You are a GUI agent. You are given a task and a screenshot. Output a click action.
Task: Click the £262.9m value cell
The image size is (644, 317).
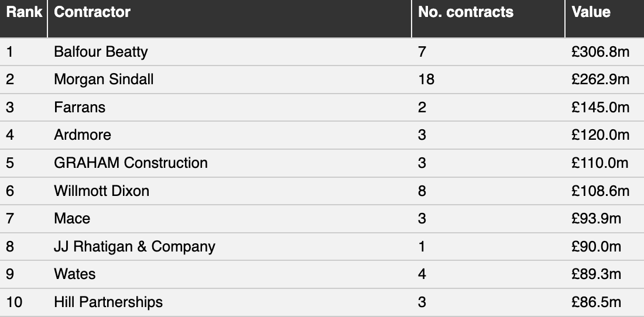click(600, 80)
